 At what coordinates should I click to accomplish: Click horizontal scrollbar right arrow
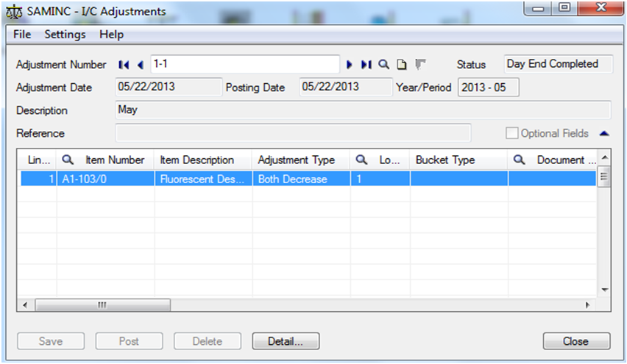tap(587, 305)
